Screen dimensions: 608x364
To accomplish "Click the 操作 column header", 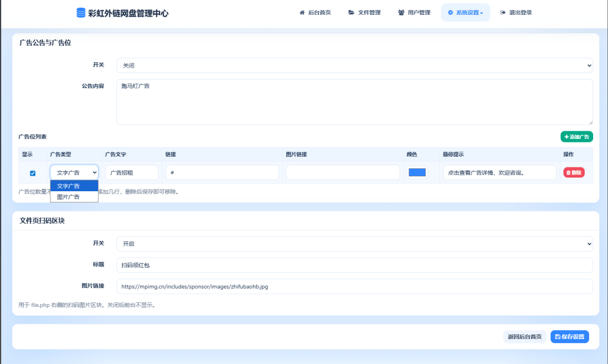I will tap(568, 154).
